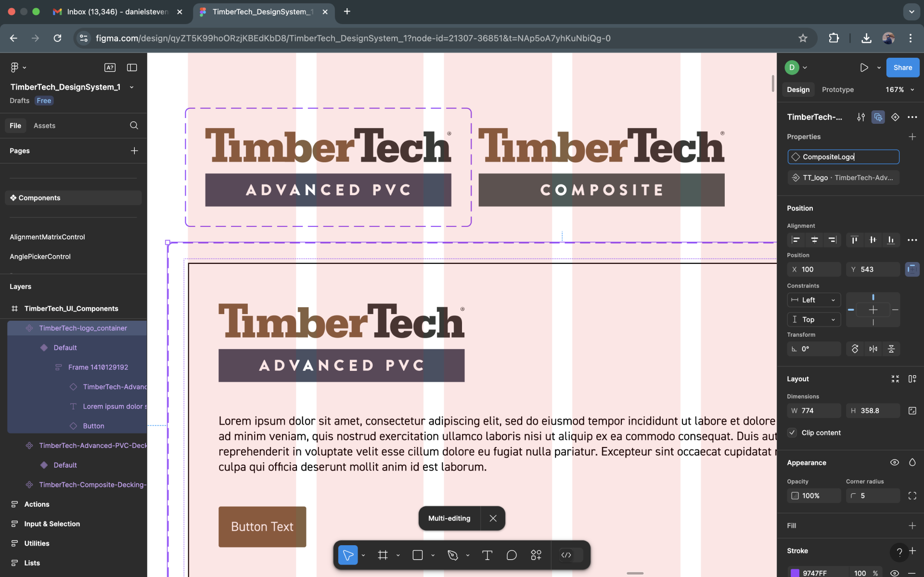Toggle Dev Mode code switch
The image size is (924, 577).
pos(571,555)
